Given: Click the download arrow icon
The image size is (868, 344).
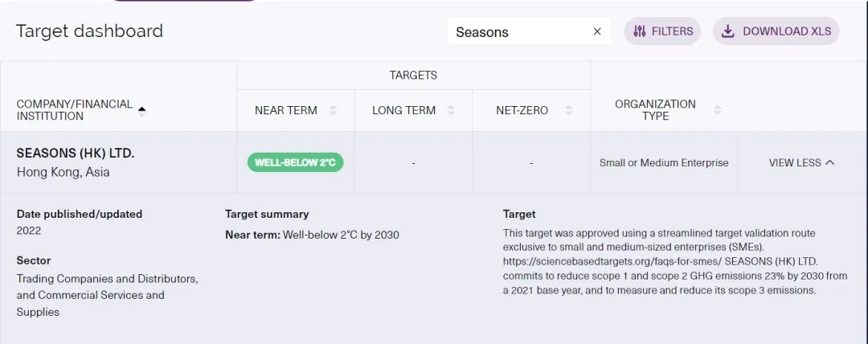Looking at the screenshot, I should (728, 31).
